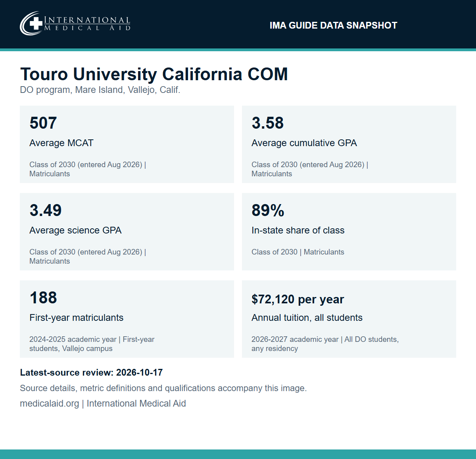Select the 'Average MCAT' label
The image size is (476, 459).
click(61, 143)
